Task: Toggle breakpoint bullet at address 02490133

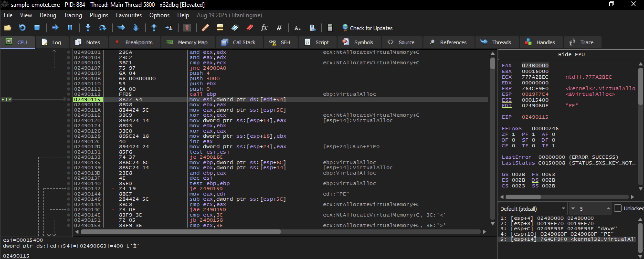Action: tap(68, 157)
